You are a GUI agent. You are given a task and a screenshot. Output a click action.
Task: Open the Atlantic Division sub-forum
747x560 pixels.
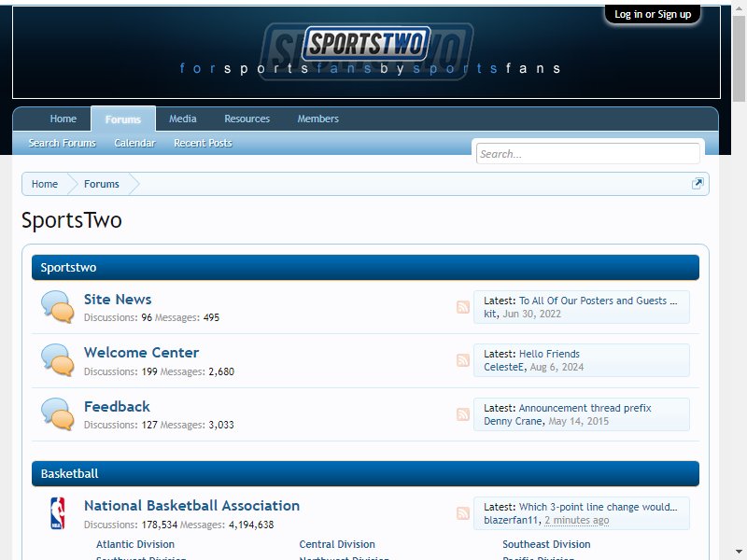[135, 544]
